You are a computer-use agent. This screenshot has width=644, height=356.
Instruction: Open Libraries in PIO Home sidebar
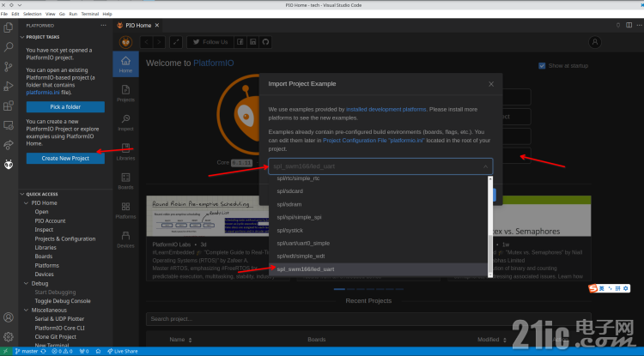pos(125,152)
